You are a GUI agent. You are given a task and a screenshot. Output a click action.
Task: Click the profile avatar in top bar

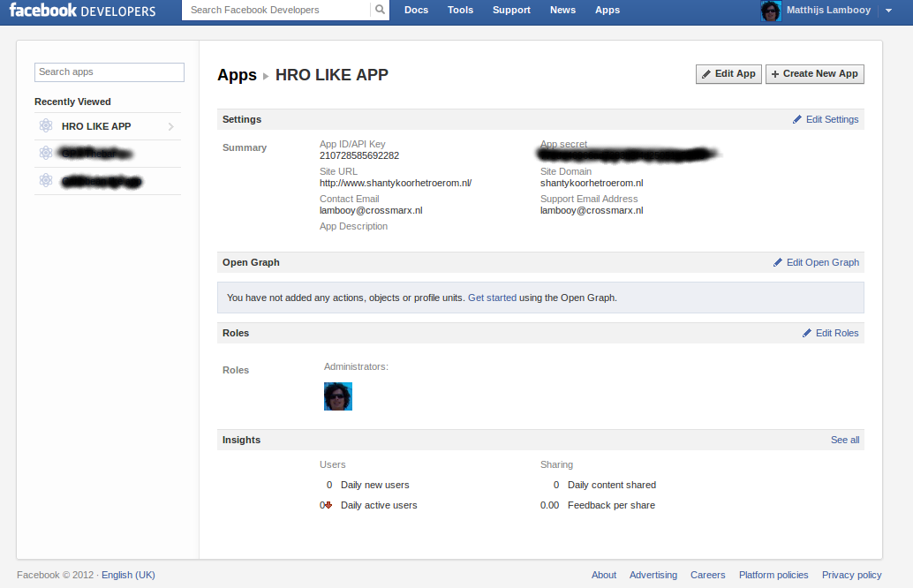(x=771, y=11)
